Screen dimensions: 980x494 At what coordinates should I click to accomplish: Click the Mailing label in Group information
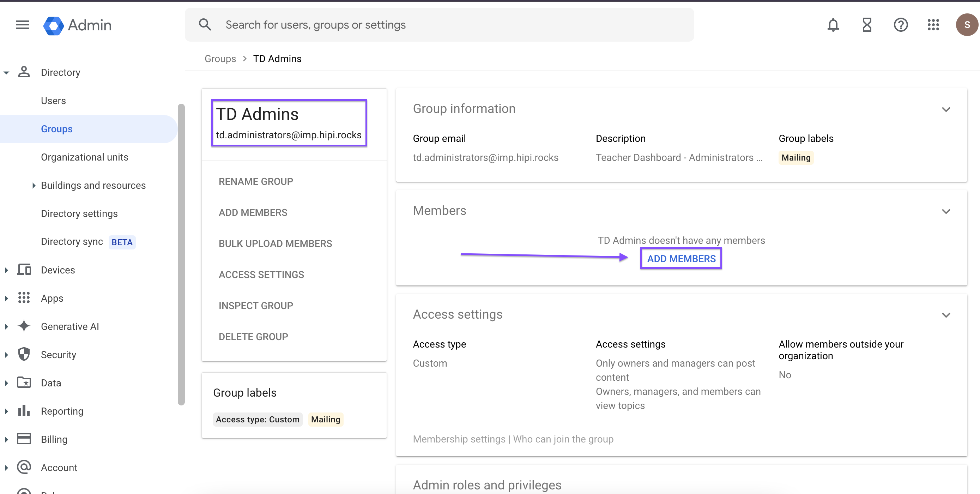[x=796, y=157]
